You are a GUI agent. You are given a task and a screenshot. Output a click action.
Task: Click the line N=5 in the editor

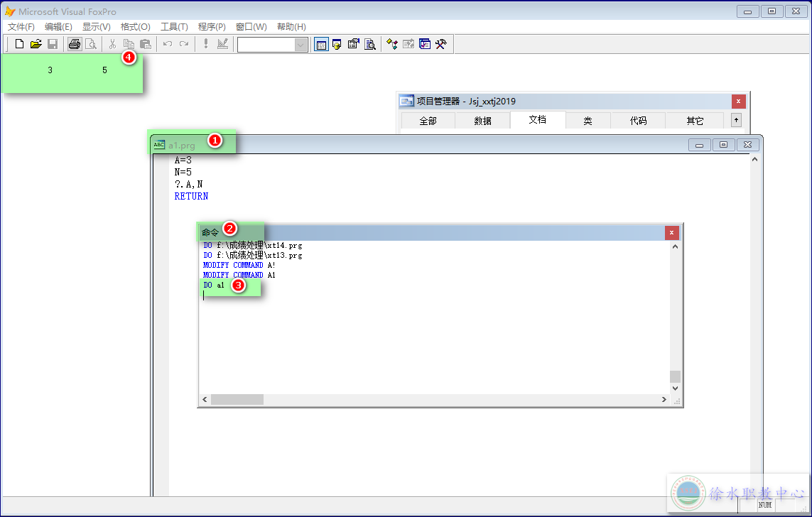183,172
